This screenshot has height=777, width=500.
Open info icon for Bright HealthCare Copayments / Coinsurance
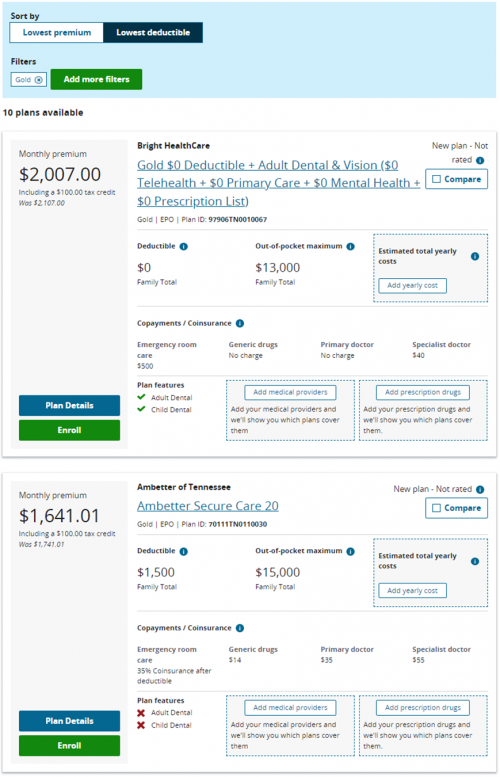240,324
